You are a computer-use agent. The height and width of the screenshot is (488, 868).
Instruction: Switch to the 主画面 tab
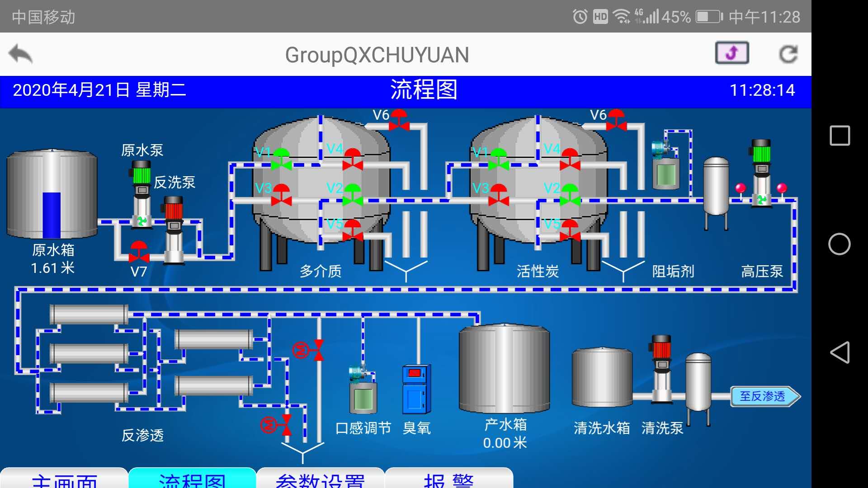[64, 479]
